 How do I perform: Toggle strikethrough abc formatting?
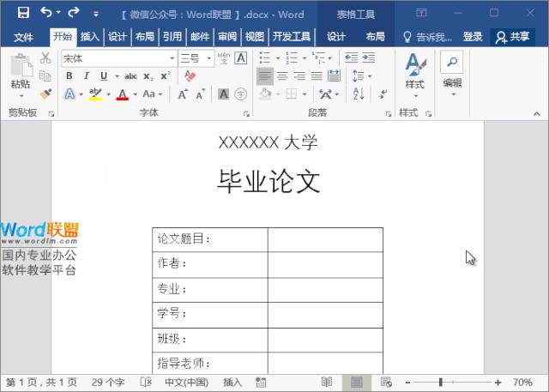(130, 76)
